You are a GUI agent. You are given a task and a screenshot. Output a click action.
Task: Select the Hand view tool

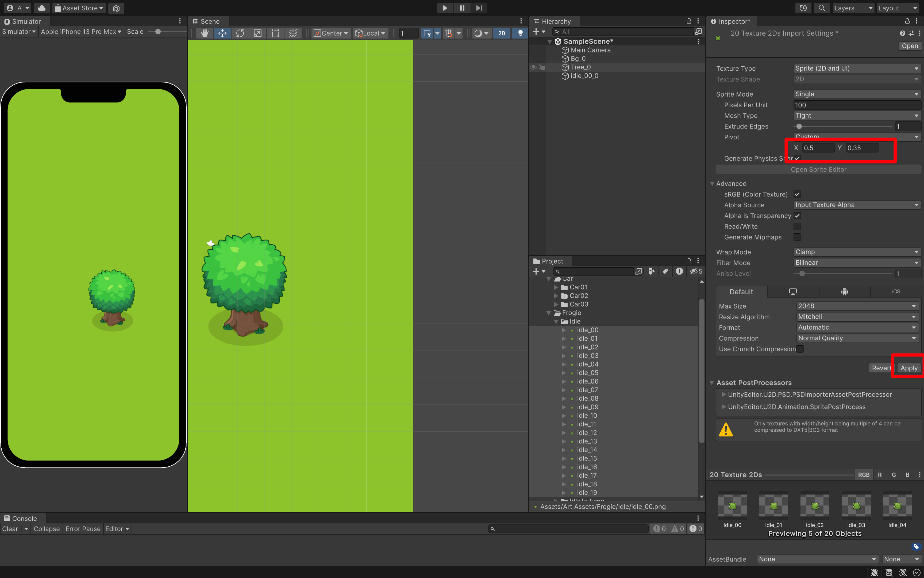(x=205, y=33)
